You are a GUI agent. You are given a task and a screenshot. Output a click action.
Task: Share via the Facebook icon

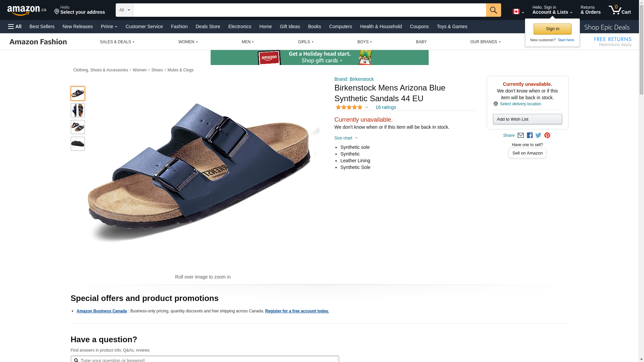(x=530, y=135)
